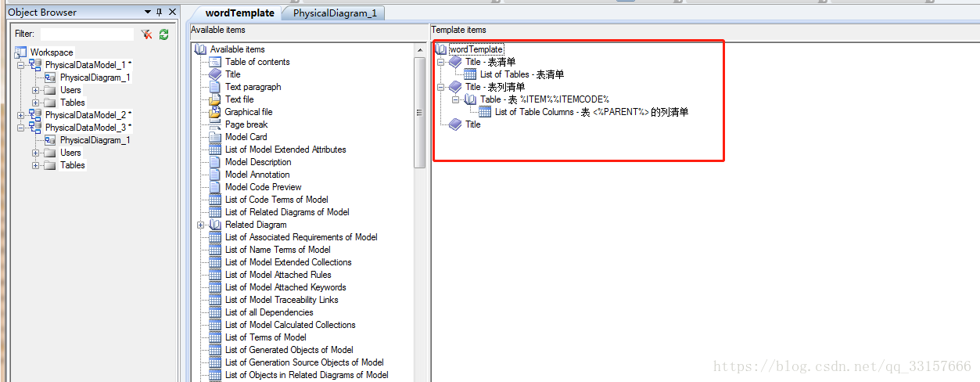The image size is (980, 382).
Task: Select 'List of Related Diagrams of Model'
Action: 287,212
